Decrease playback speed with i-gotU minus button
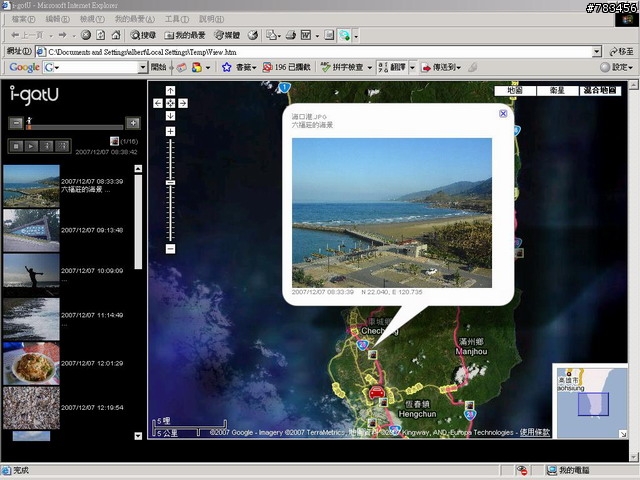 (16, 123)
